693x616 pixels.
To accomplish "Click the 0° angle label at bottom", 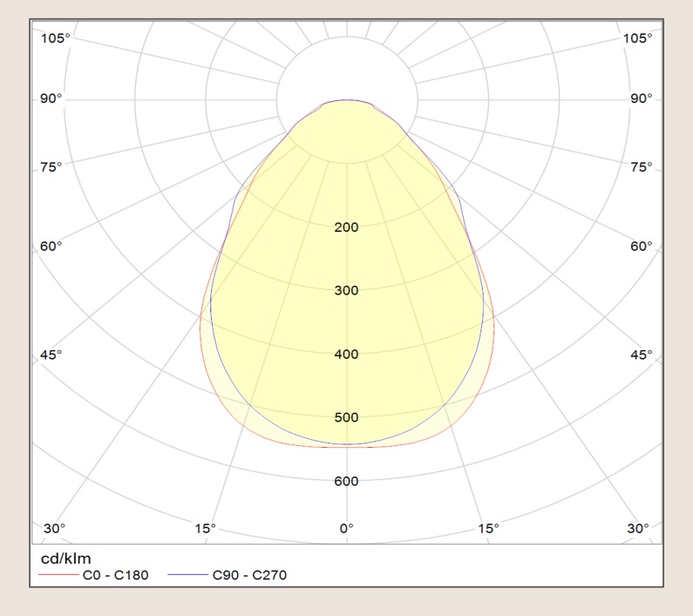I will (346, 528).
